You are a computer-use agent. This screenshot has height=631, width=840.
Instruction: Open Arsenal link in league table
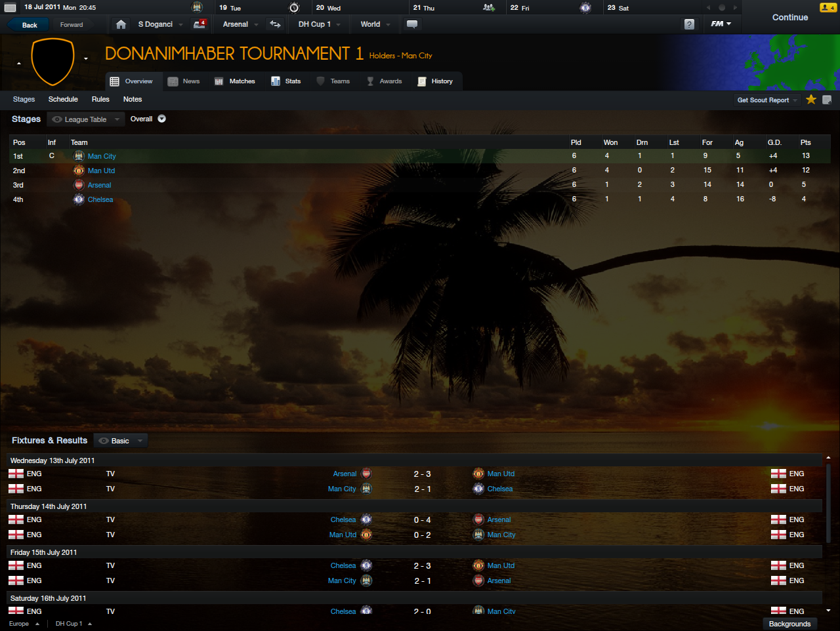pos(100,185)
